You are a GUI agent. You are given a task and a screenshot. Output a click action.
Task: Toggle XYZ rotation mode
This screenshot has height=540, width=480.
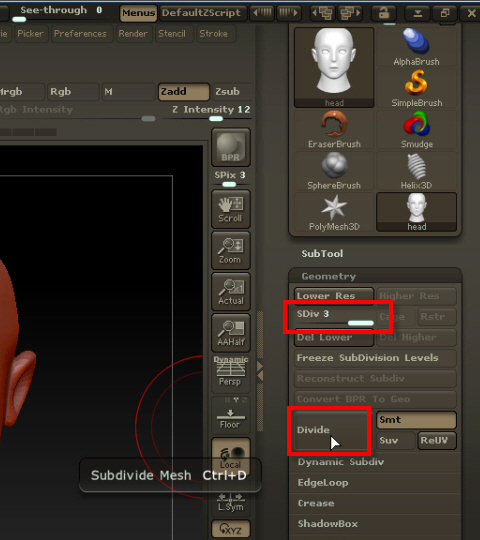click(230, 528)
